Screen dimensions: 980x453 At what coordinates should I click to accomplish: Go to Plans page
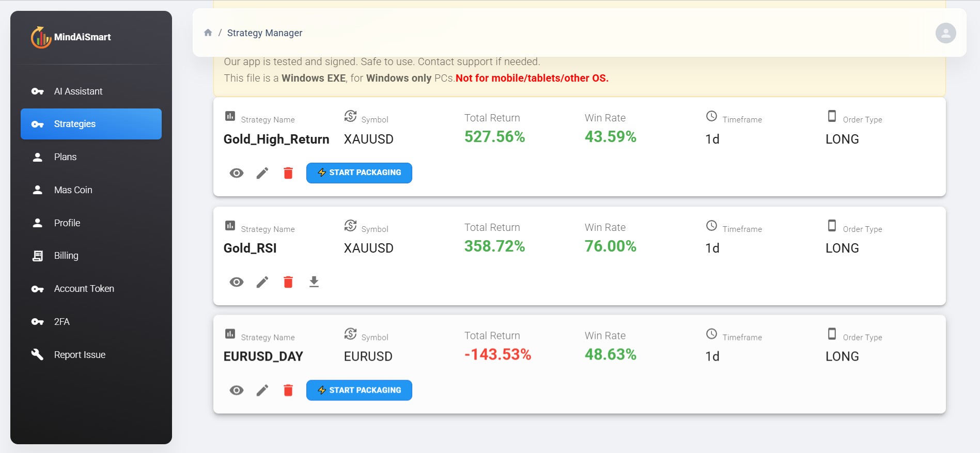click(x=91, y=157)
